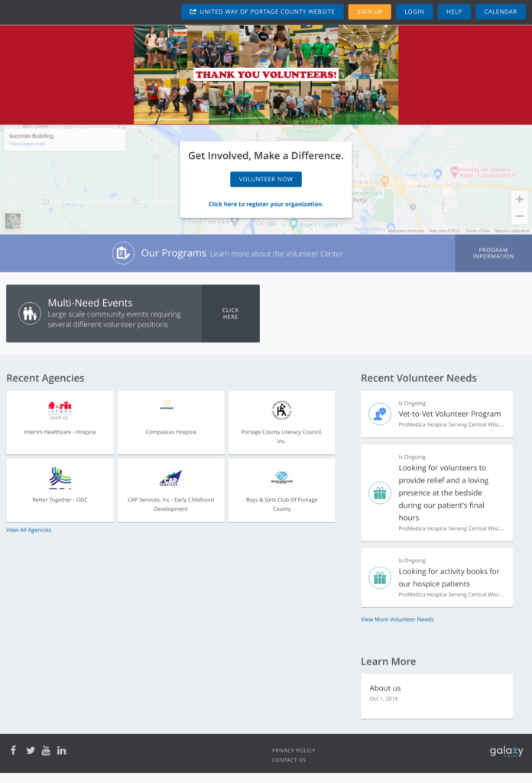This screenshot has height=783, width=532.
Task: Click the CAP Services logo
Action: (x=170, y=479)
